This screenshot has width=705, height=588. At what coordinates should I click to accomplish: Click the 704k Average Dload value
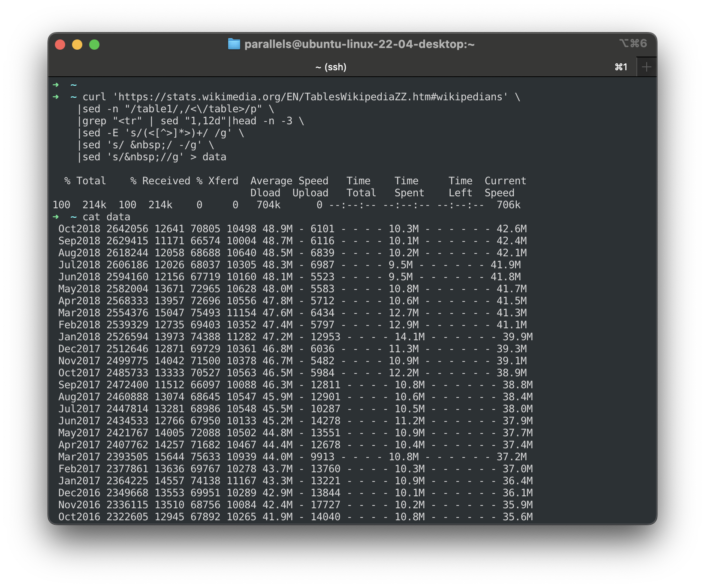(x=269, y=205)
